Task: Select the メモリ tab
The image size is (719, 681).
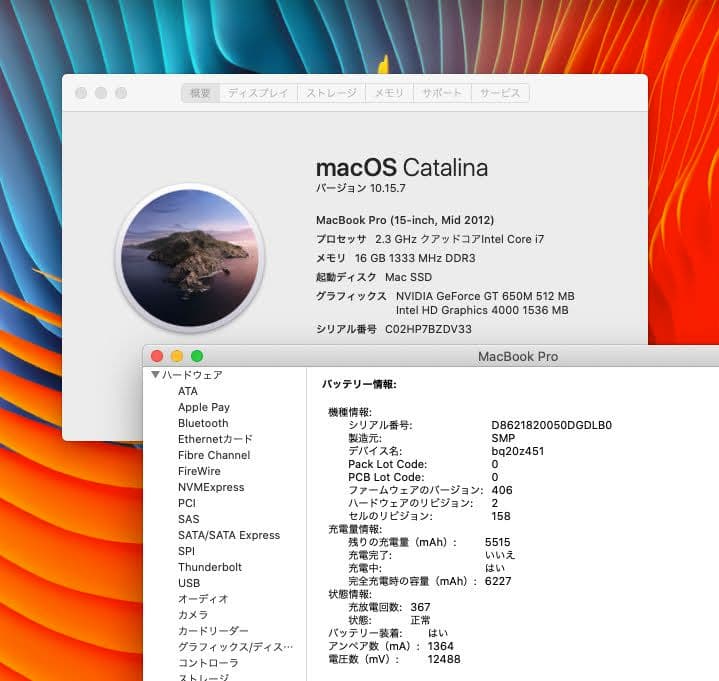Action: 389,93
